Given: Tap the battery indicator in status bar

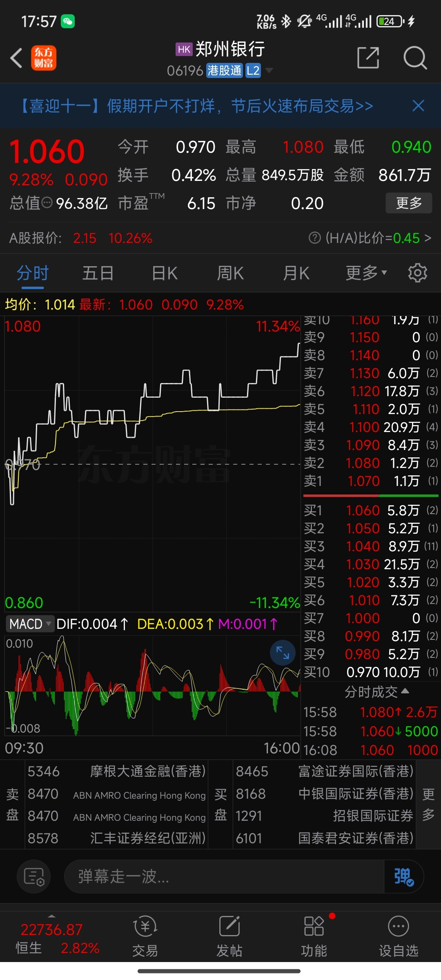Looking at the screenshot, I should tap(390, 21).
